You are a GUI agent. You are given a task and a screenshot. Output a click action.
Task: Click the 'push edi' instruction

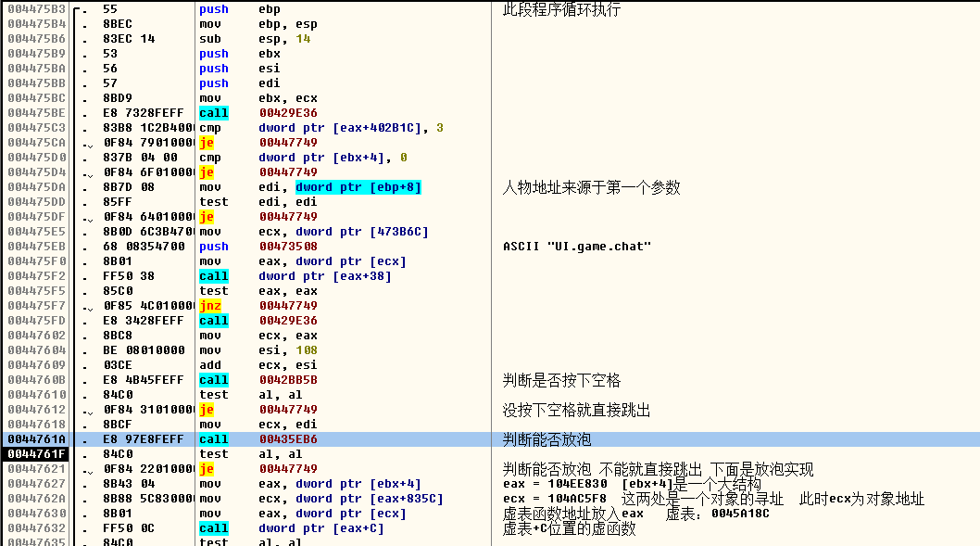(x=240, y=83)
